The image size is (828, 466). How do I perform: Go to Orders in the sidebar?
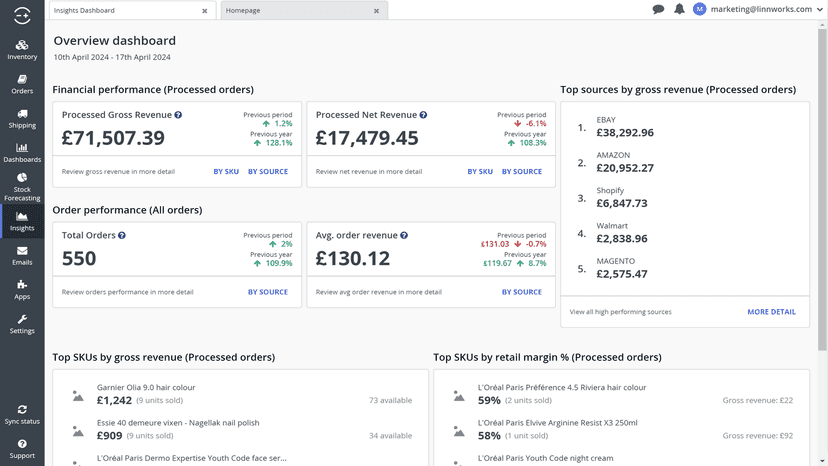point(22,85)
